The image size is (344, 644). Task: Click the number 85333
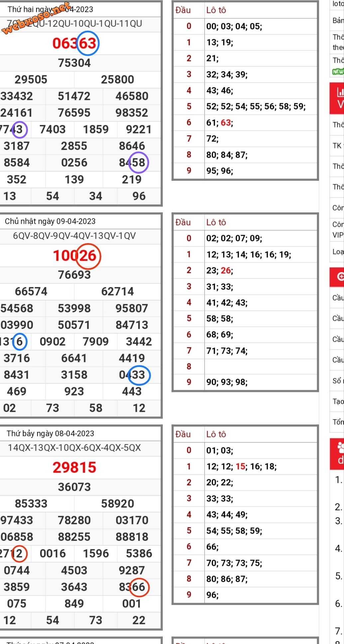point(31,504)
